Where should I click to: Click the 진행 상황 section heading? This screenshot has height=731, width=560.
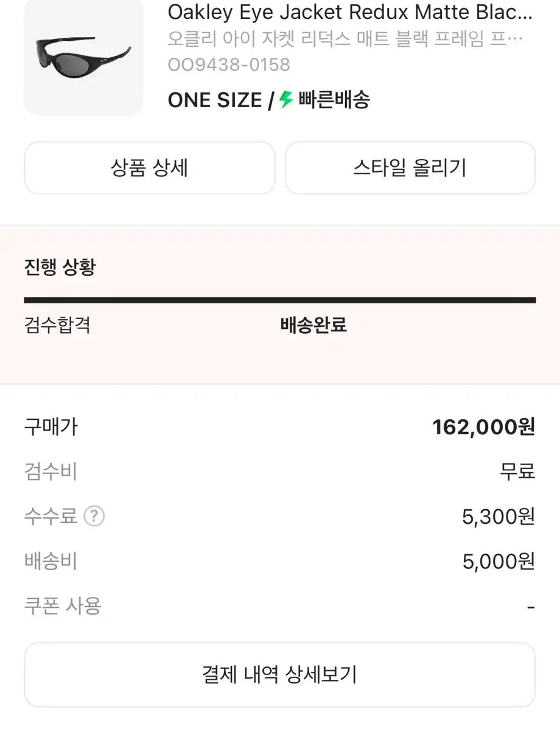coord(60,267)
